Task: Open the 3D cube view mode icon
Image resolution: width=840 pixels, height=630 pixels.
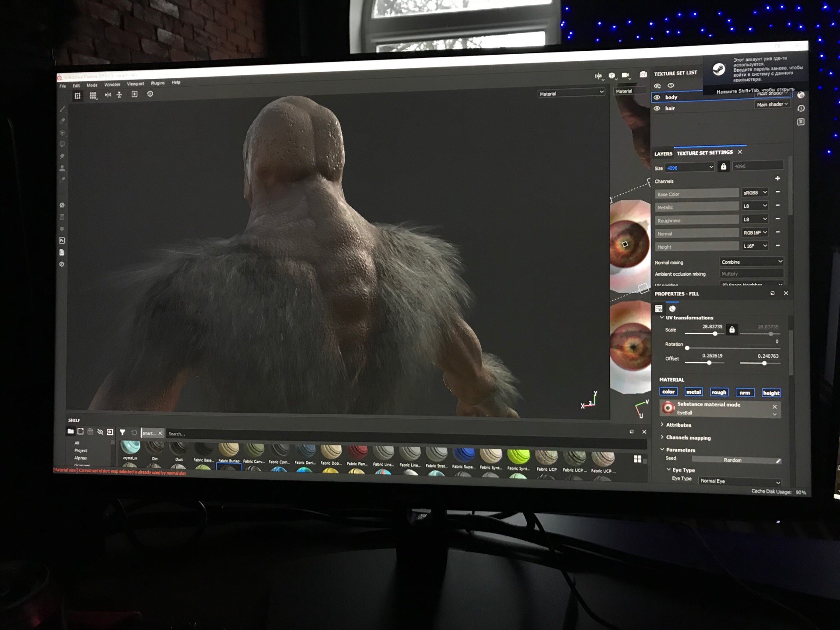Action: [x=612, y=76]
